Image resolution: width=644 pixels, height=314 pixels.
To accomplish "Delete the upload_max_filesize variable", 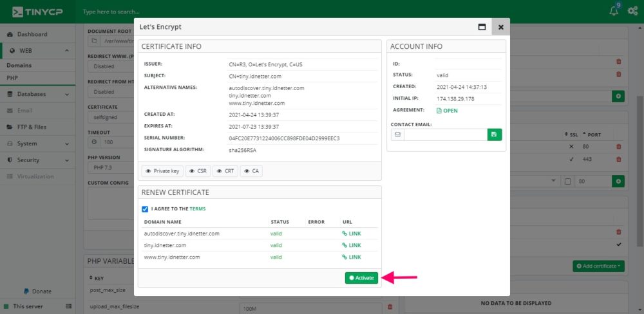I will [x=390, y=307].
